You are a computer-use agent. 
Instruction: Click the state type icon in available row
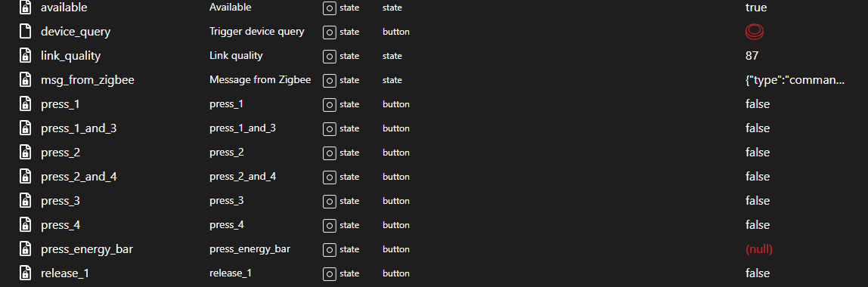(330, 8)
